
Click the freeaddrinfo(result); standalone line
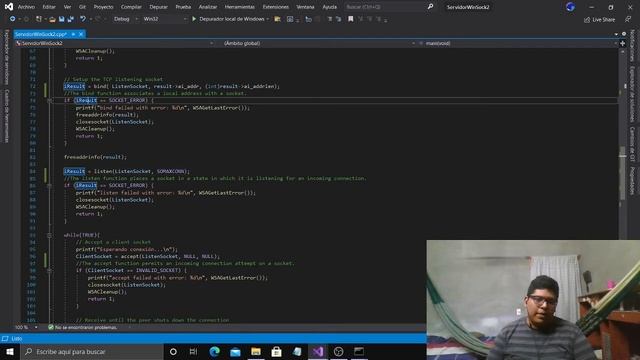click(95, 157)
